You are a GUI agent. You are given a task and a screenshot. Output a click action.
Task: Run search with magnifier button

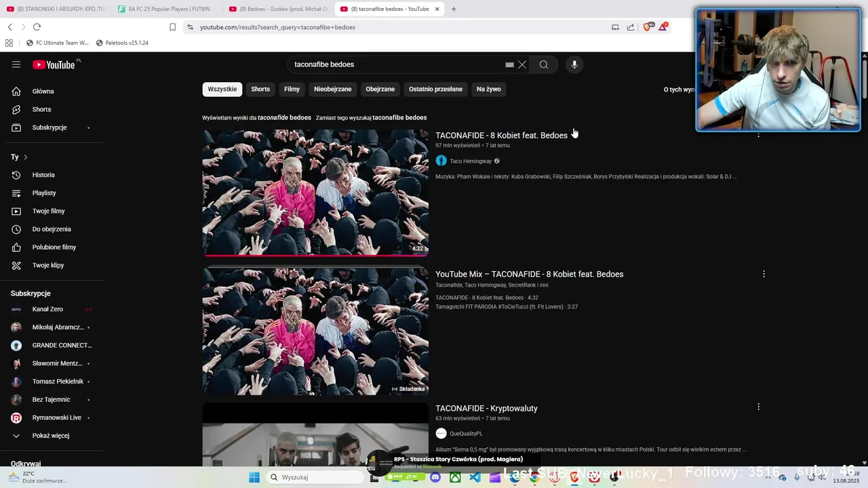pos(544,64)
